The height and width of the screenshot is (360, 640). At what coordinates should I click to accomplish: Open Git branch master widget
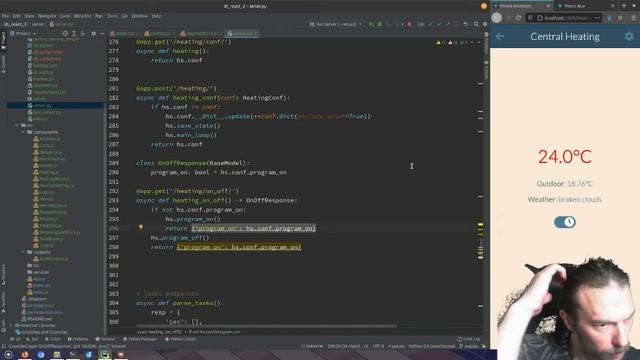point(469,346)
